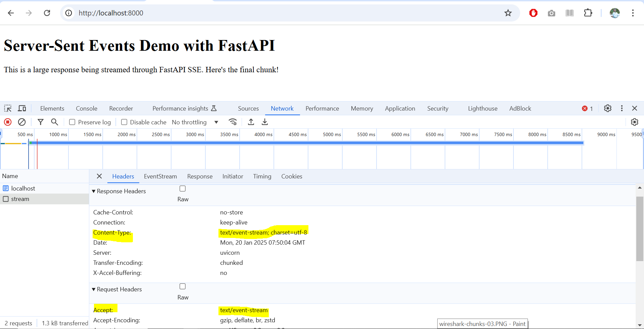Viewport: 644px width, 329px height.
Task: Open the red AdBlock extension icon
Action: pyautogui.click(x=533, y=13)
